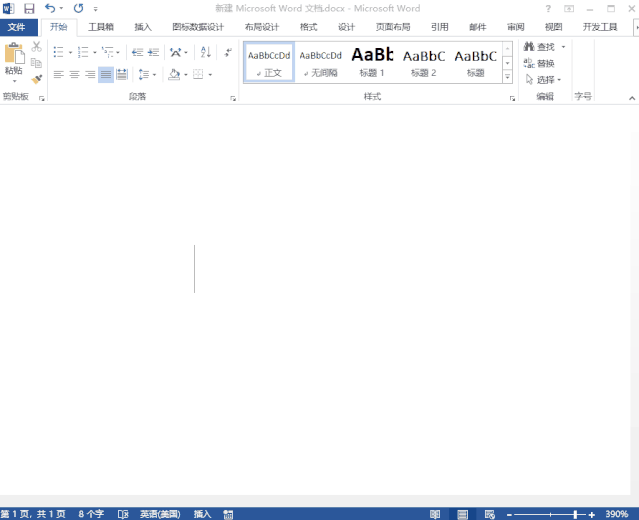Click the proofing errors book icon

(x=123, y=514)
